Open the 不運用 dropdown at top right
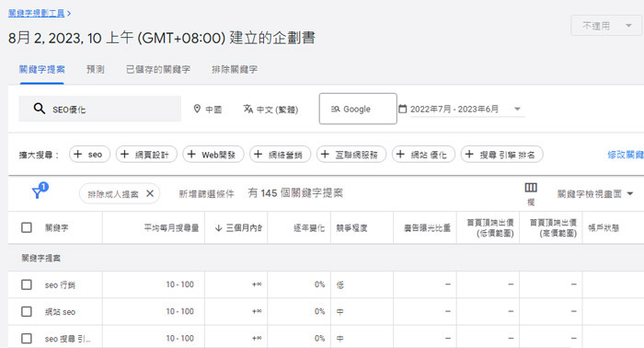 click(x=606, y=26)
